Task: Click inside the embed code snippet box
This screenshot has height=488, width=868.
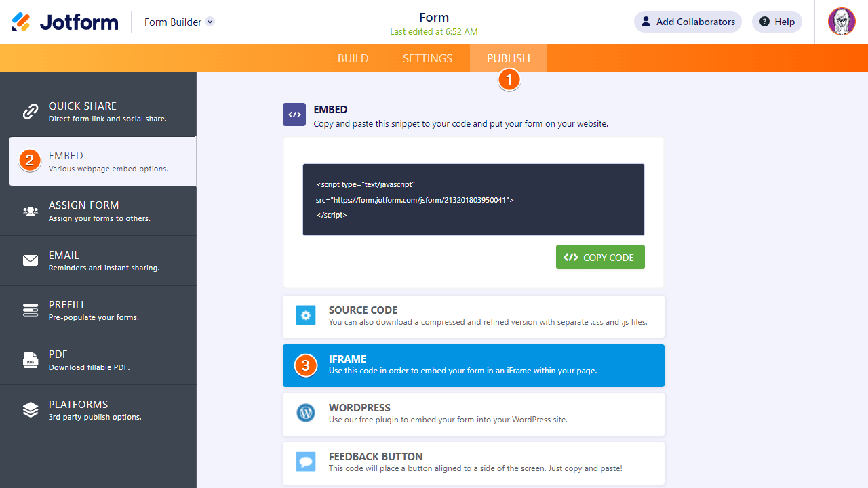Action: 473,199
